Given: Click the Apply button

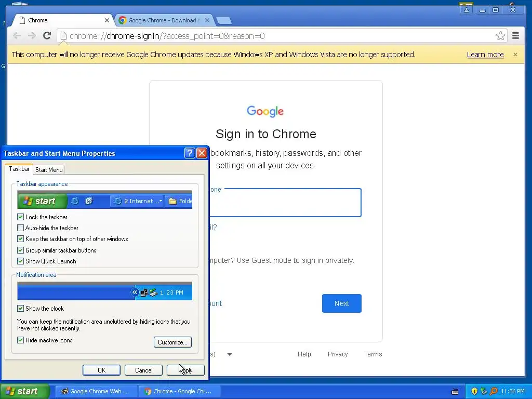Looking at the screenshot, I should click(185, 370).
